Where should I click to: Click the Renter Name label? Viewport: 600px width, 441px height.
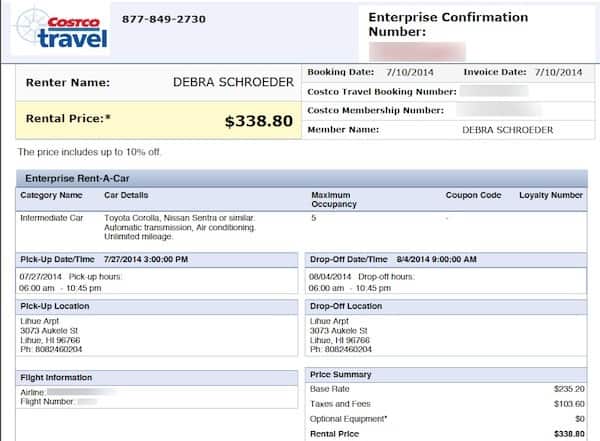[68, 83]
